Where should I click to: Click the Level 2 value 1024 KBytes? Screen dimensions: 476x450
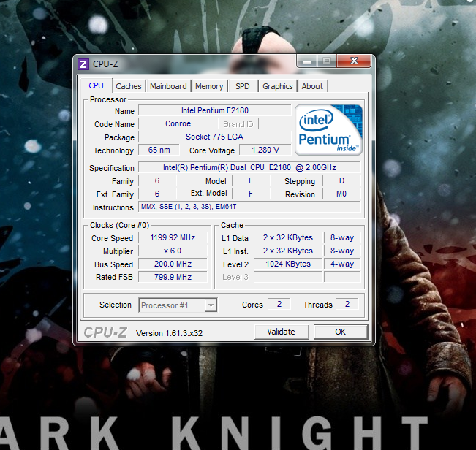click(288, 264)
